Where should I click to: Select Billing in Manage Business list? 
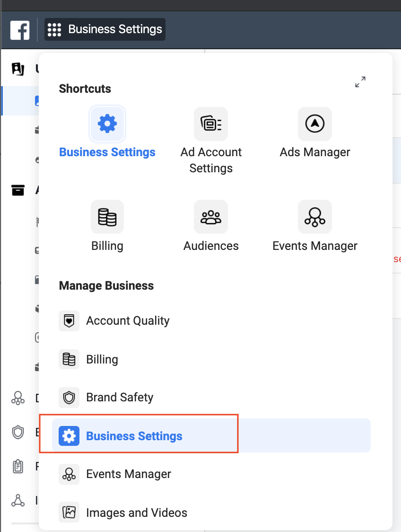point(102,359)
